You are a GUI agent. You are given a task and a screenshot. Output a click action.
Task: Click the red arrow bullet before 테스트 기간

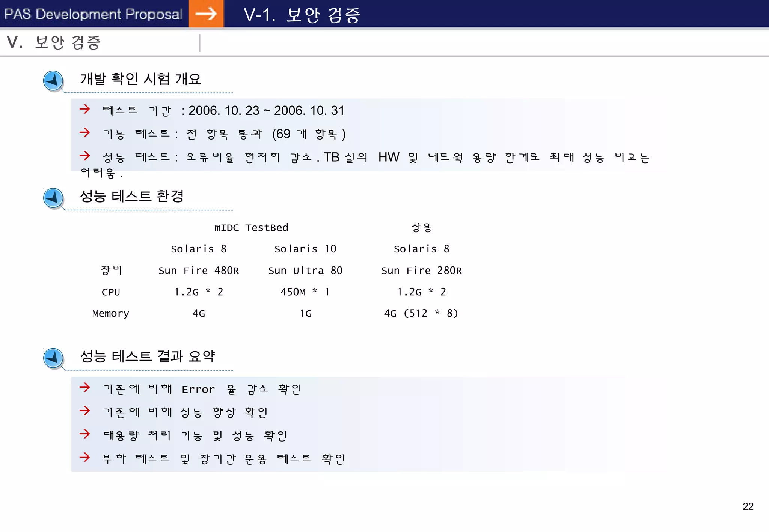(x=85, y=109)
